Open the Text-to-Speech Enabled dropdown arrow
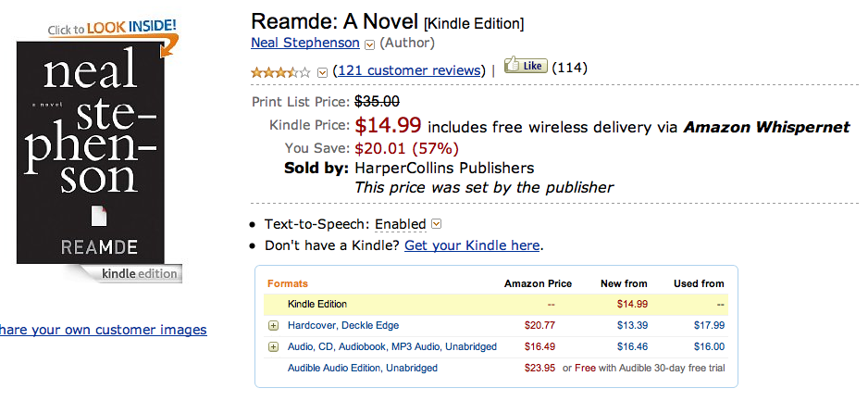 437,224
